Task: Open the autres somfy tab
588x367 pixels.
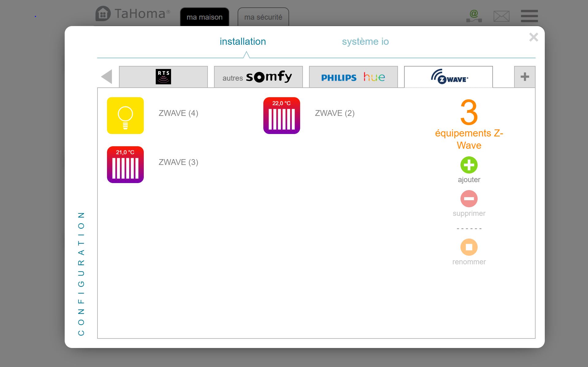Action: (x=258, y=77)
